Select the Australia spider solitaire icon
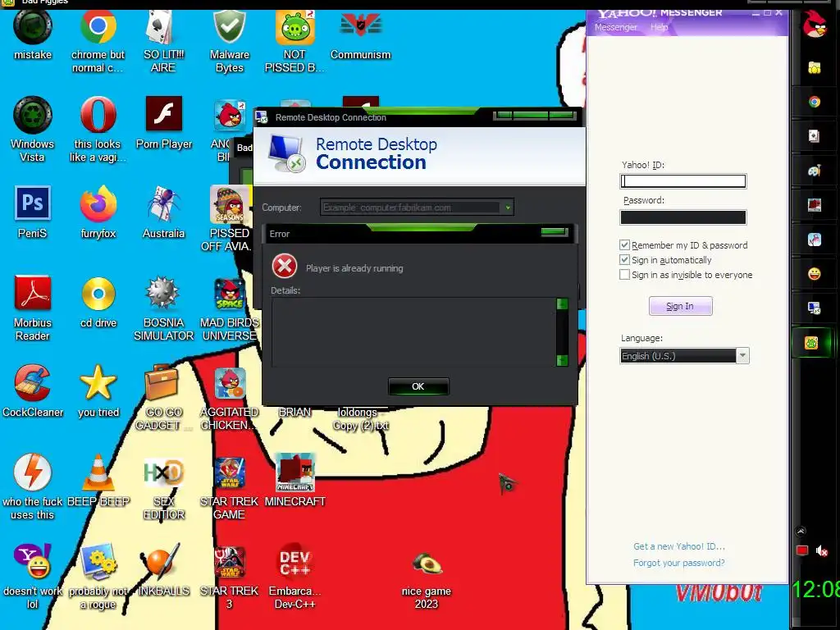This screenshot has width=840, height=630. tap(163, 212)
